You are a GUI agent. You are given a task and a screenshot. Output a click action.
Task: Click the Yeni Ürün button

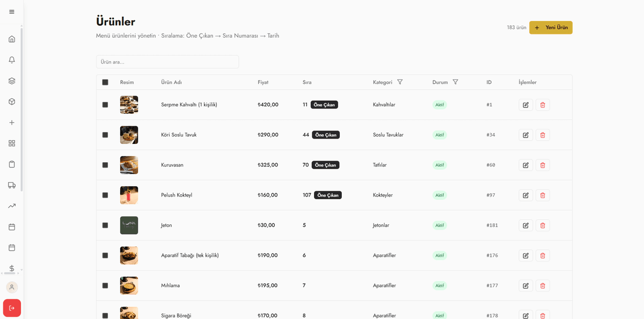point(551,27)
